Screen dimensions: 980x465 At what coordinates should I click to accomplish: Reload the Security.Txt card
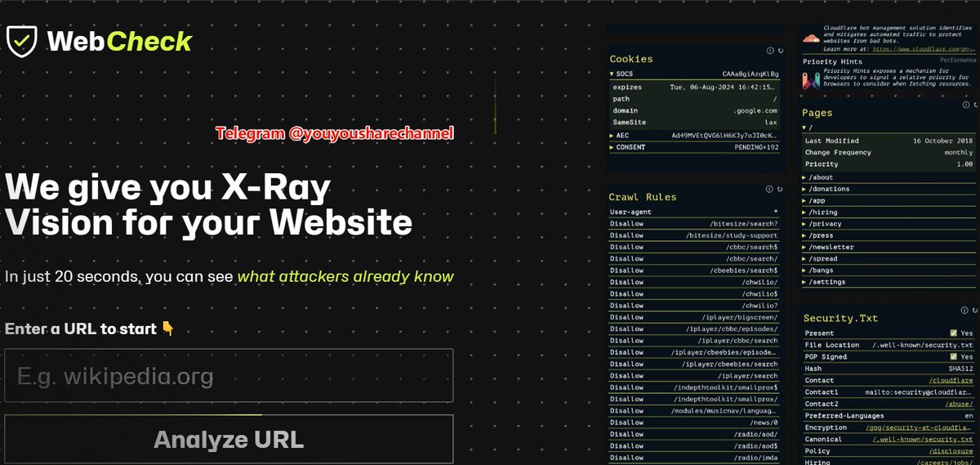[x=973, y=310]
